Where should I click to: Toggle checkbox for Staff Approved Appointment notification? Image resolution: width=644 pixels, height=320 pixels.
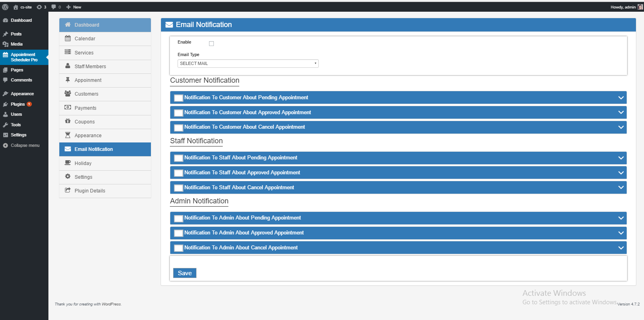(x=178, y=173)
